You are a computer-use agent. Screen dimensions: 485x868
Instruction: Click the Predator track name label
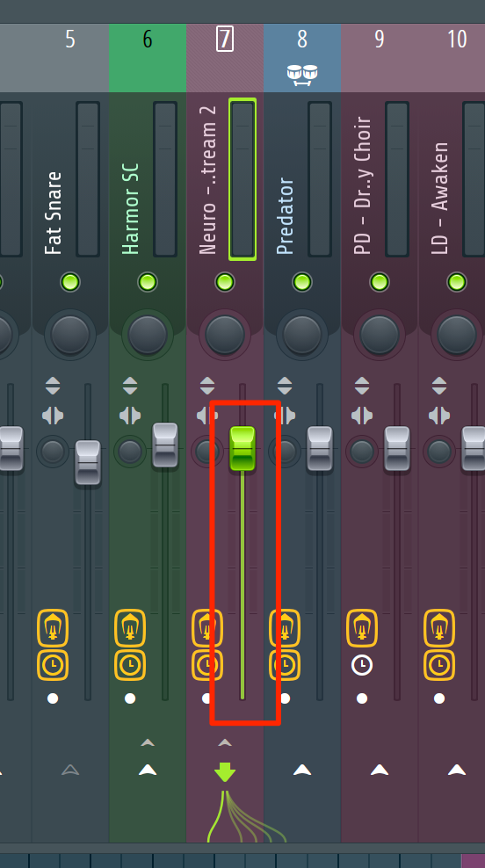tap(285, 216)
